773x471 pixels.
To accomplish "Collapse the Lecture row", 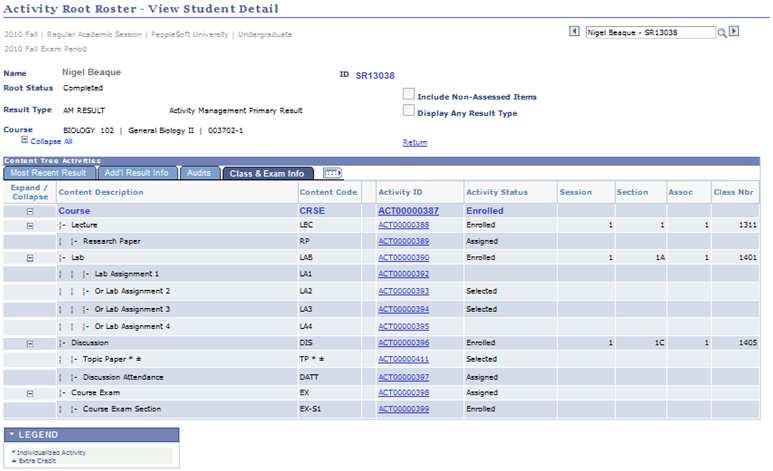I will (x=30, y=225).
